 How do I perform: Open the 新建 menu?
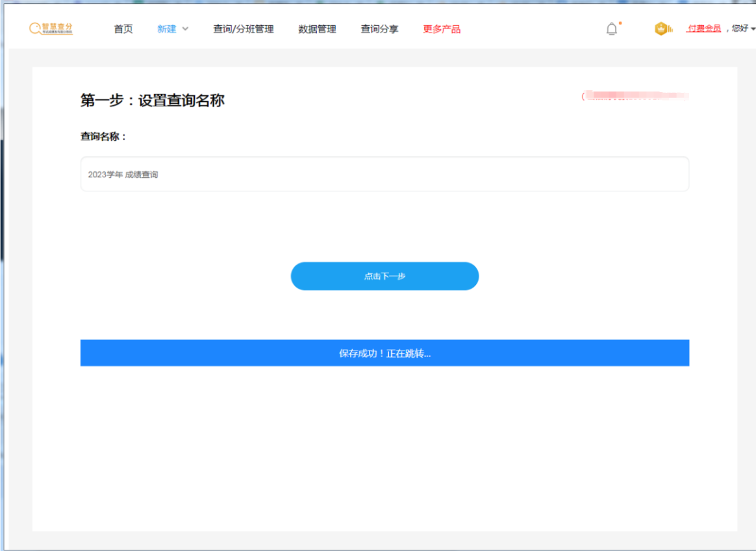click(167, 29)
